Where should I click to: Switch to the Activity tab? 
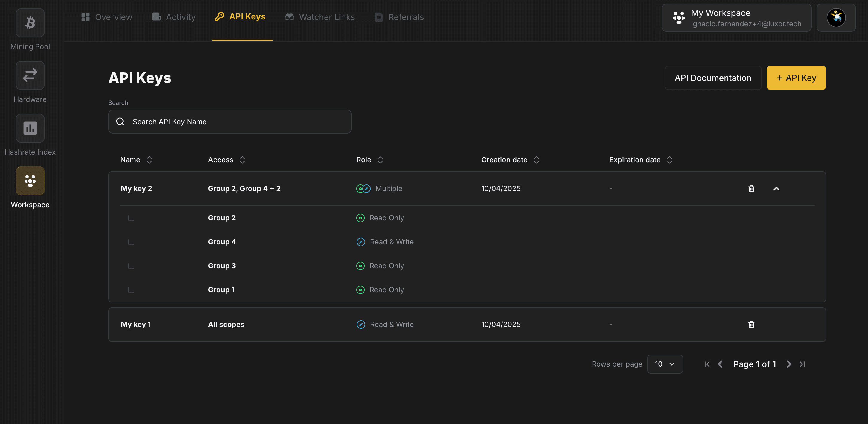coord(173,17)
